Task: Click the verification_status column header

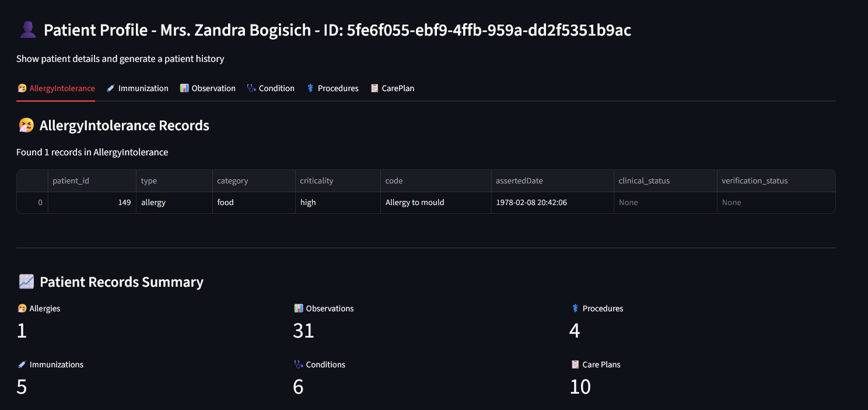Action: (754, 181)
